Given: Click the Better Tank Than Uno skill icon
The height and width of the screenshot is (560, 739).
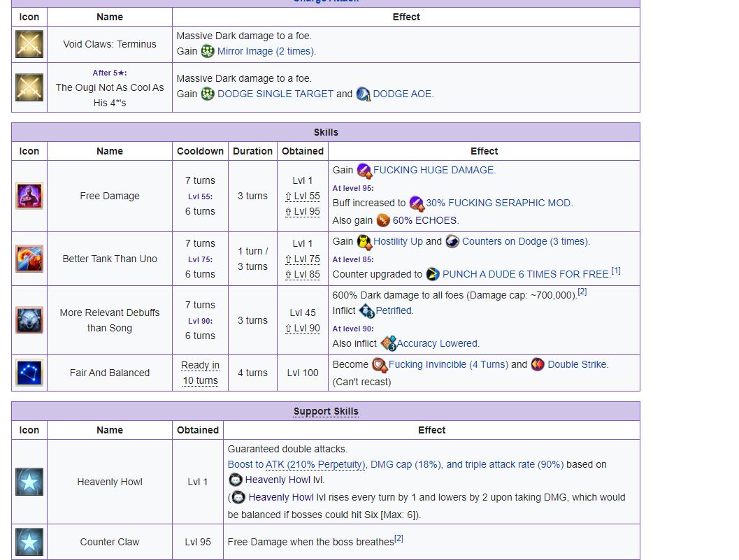Looking at the screenshot, I should point(29,259).
